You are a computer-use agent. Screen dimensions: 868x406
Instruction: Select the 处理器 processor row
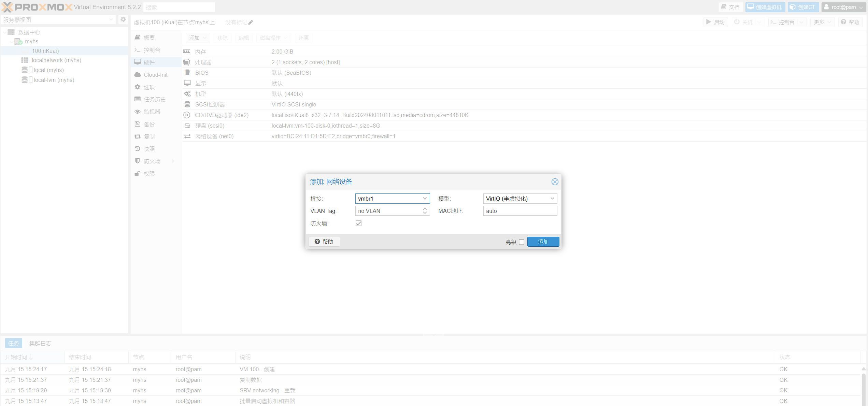[525, 62]
